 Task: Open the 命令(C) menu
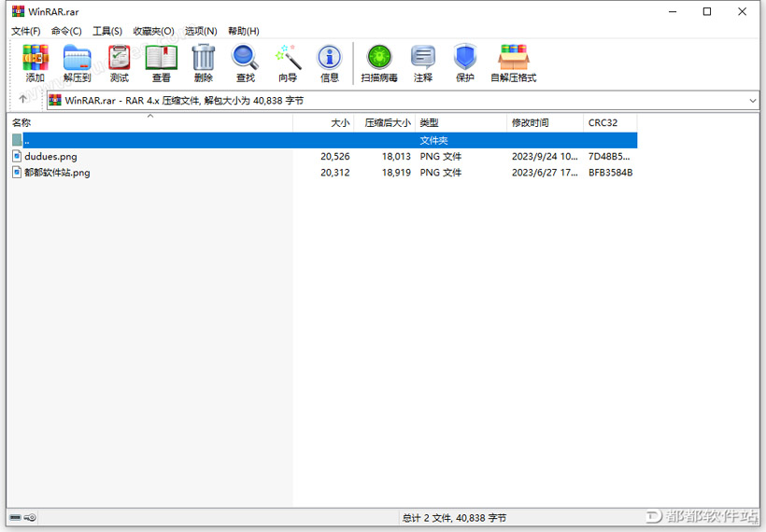66,31
